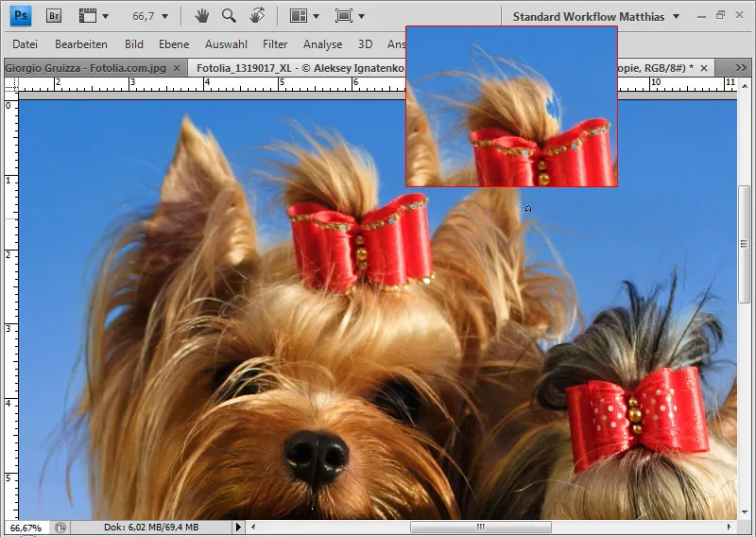Screen dimensions: 756x537
Task: Open the status bar info flyout arrow
Action: 238,528
